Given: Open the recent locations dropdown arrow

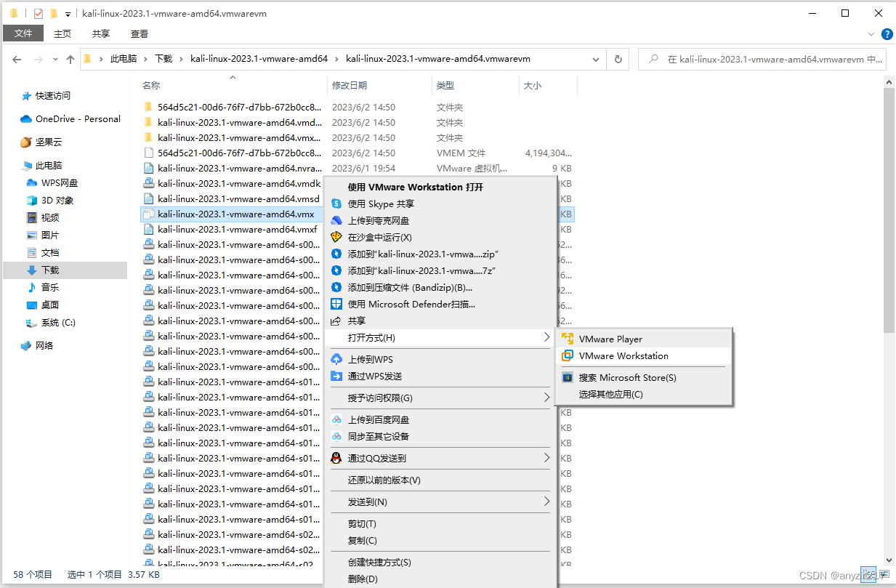Looking at the screenshot, I should pos(54,60).
